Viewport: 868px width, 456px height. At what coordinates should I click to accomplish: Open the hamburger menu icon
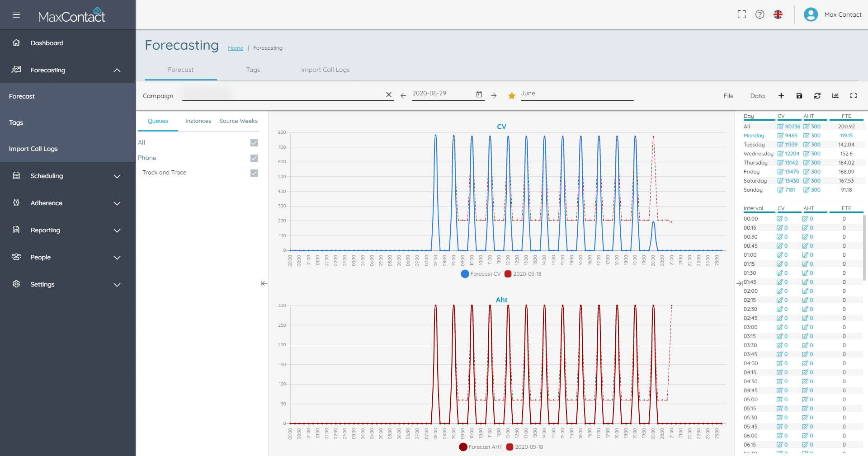(16, 15)
